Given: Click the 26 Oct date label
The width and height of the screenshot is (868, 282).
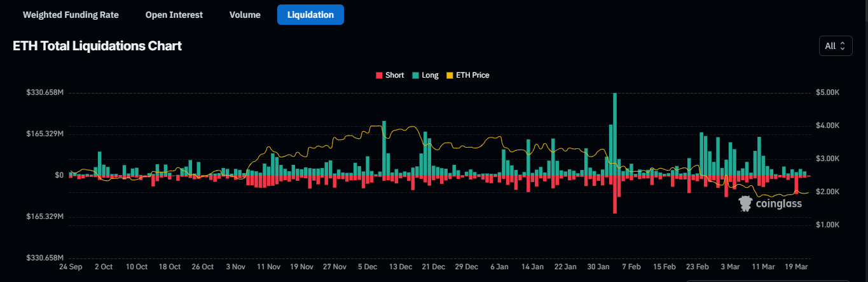Looking at the screenshot, I should (203, 267).
